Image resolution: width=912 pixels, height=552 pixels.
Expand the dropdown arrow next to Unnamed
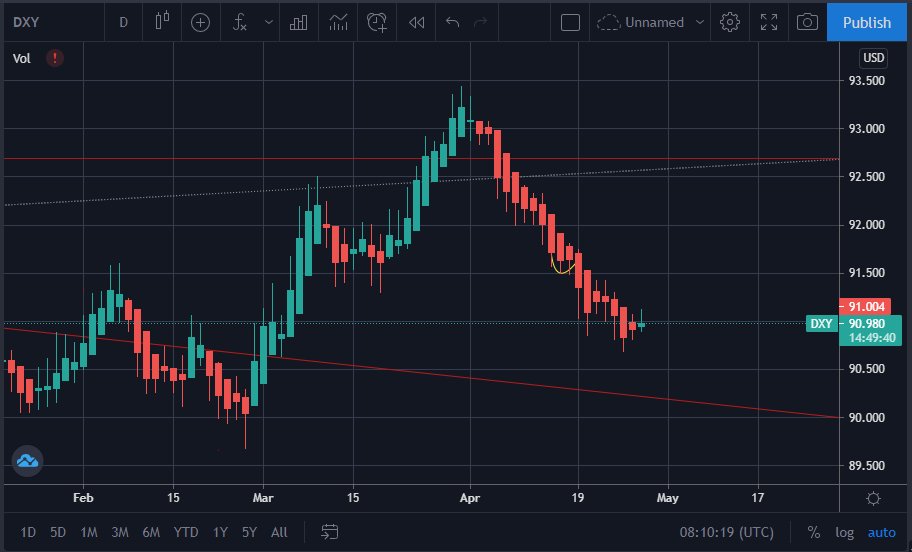coord(700,22)
